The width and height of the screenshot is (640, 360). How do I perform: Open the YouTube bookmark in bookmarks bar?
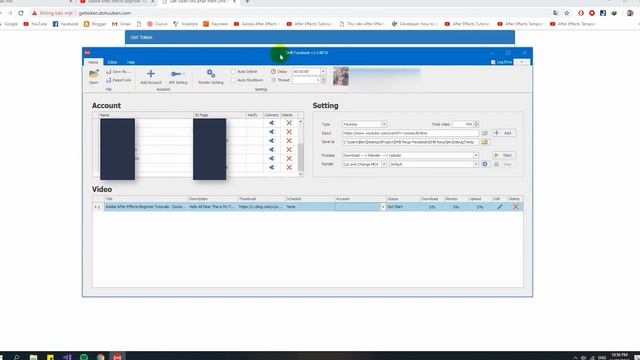click(35, 24)
